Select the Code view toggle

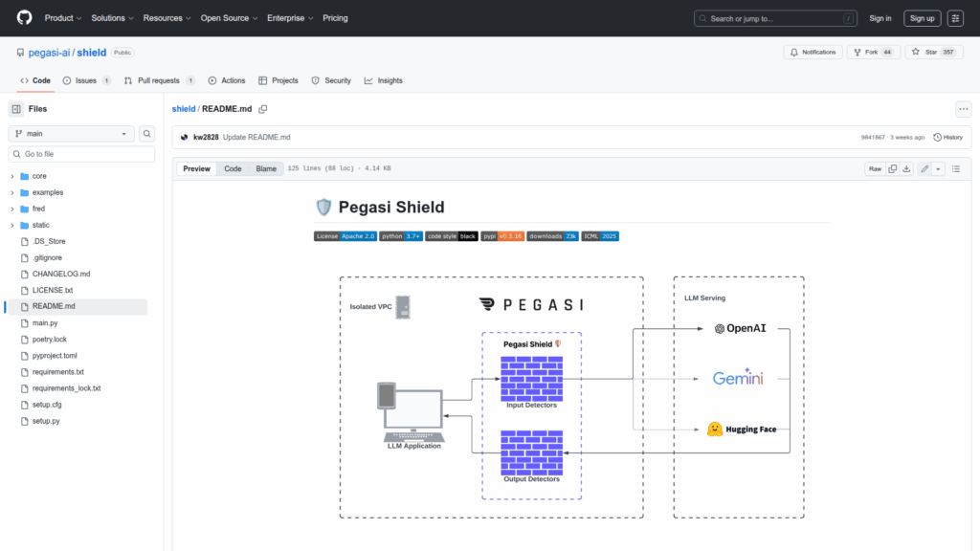tap(233, 168)
